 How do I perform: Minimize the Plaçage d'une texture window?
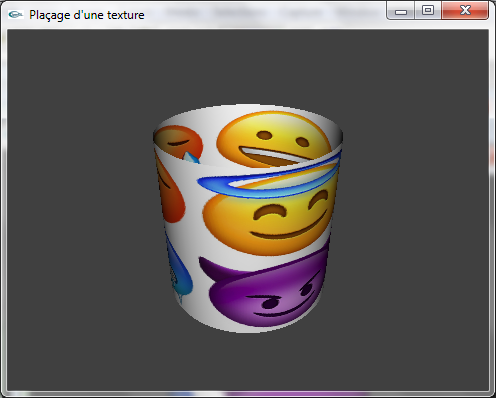pyautogui.click(x=401, y=11)
